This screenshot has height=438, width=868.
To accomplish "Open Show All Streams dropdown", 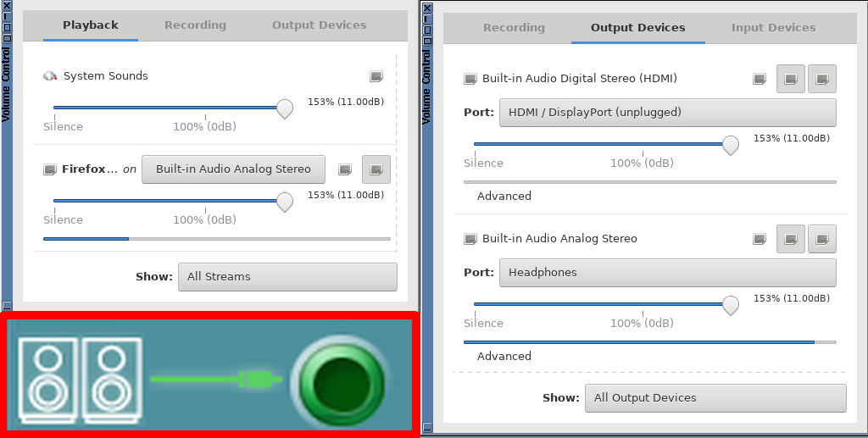I will pos(287,276).
